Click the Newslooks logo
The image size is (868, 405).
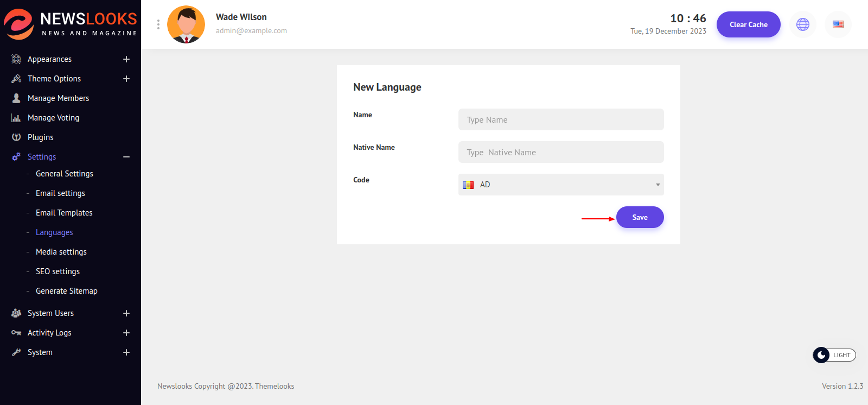pos(71,24)
